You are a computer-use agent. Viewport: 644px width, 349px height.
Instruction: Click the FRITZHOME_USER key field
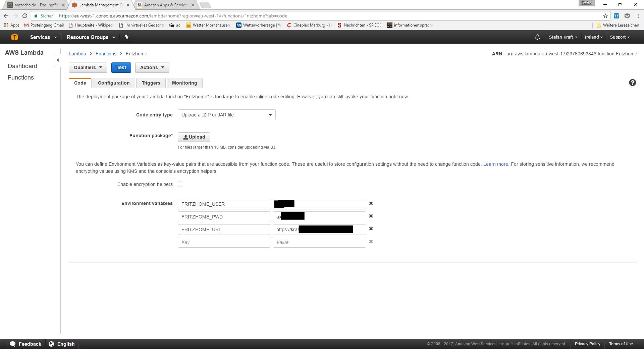click(224, 204)
